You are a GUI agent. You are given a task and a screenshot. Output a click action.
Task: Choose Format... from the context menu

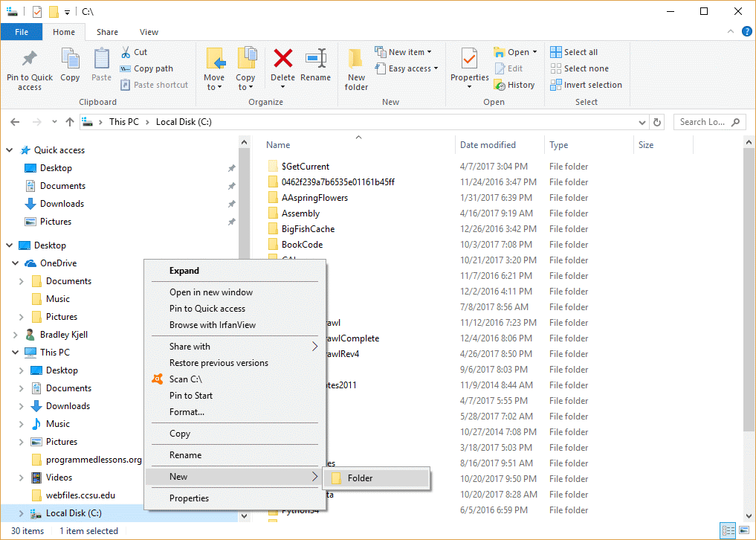235,412
